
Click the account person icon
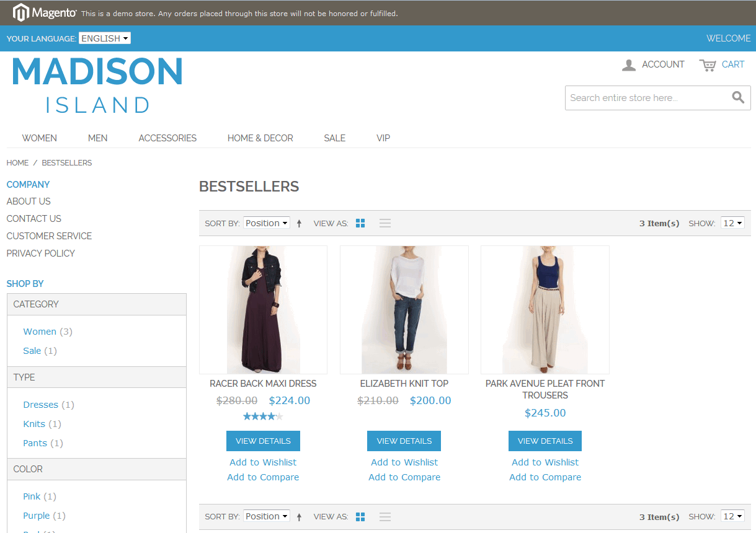(629, 65)
